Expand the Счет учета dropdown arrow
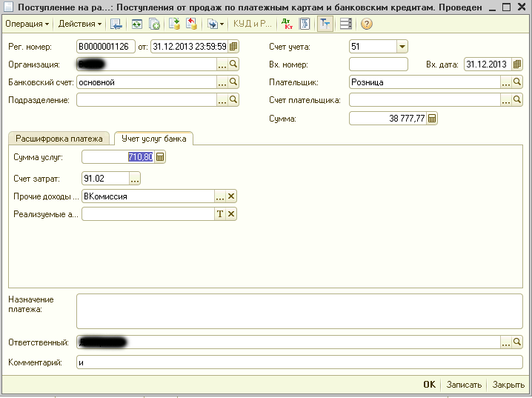532x398 pixels. pos(402,47)
